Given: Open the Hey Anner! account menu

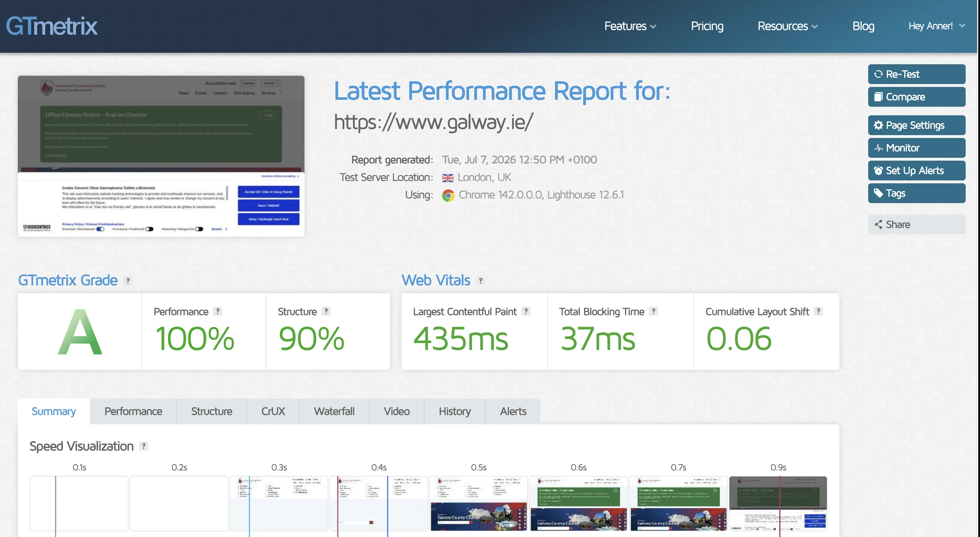Looking at the screenshot, I should (937, 26).
